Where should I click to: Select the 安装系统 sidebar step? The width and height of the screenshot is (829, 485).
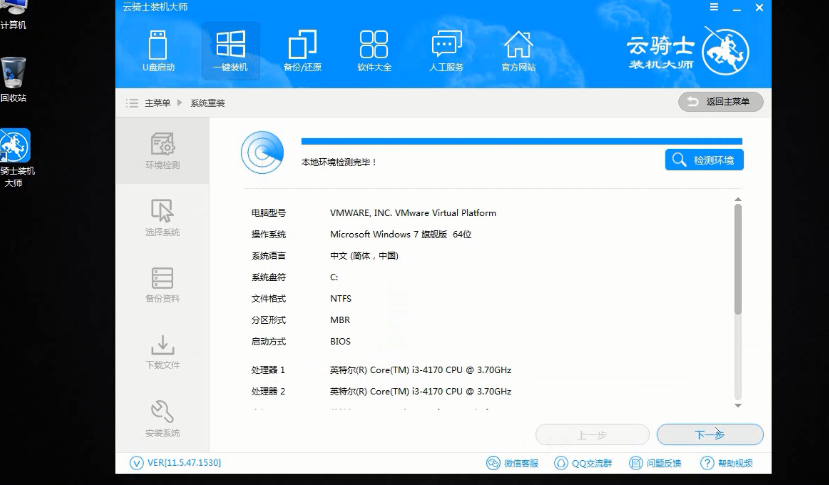[x=162, y=419]
